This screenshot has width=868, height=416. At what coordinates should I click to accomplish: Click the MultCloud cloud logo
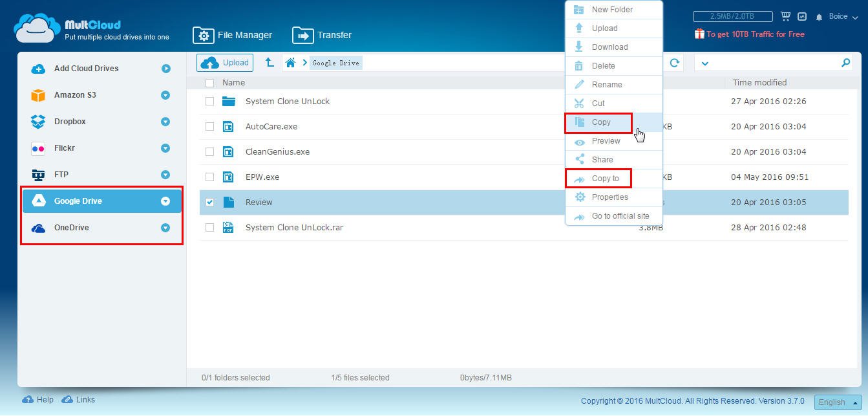click(37, 28)
